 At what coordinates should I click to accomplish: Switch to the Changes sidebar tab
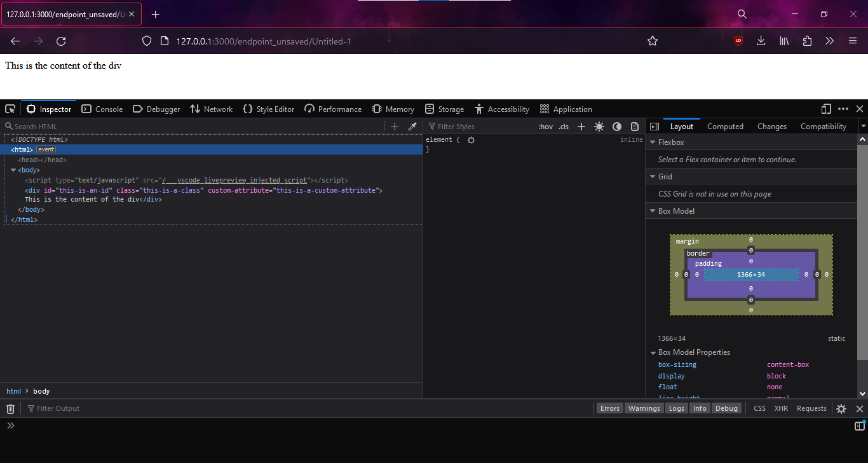tap(772, 127)
